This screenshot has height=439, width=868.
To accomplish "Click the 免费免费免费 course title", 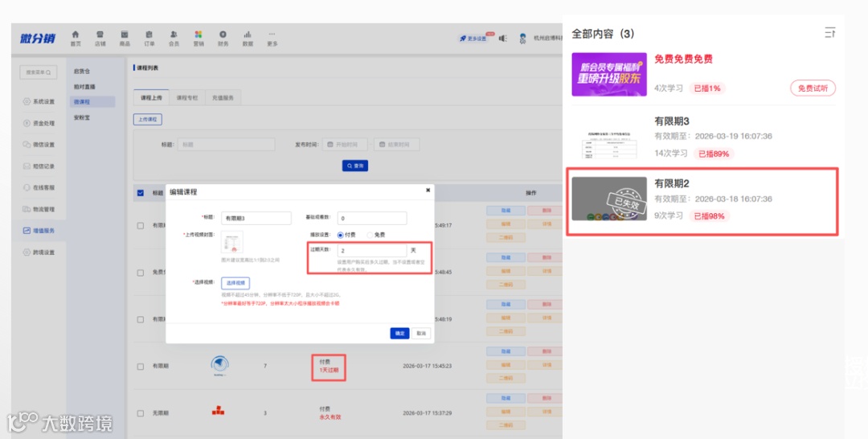I will coord(683,59).
